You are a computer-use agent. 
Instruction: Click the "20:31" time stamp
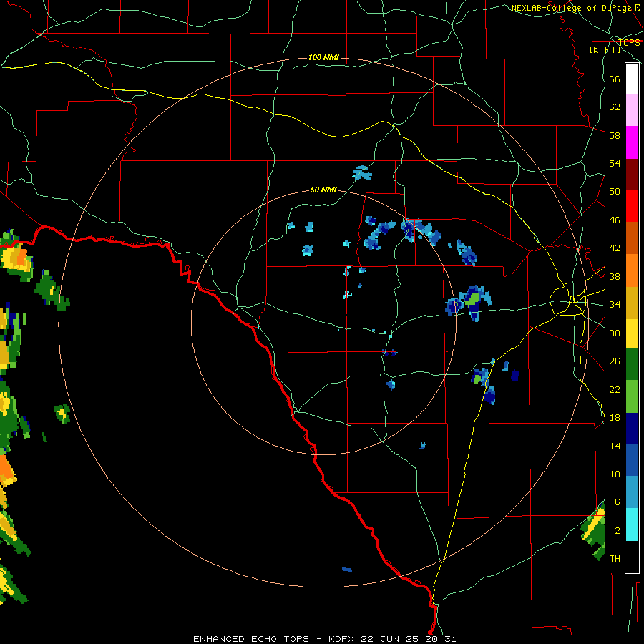[x=440, y=639]
